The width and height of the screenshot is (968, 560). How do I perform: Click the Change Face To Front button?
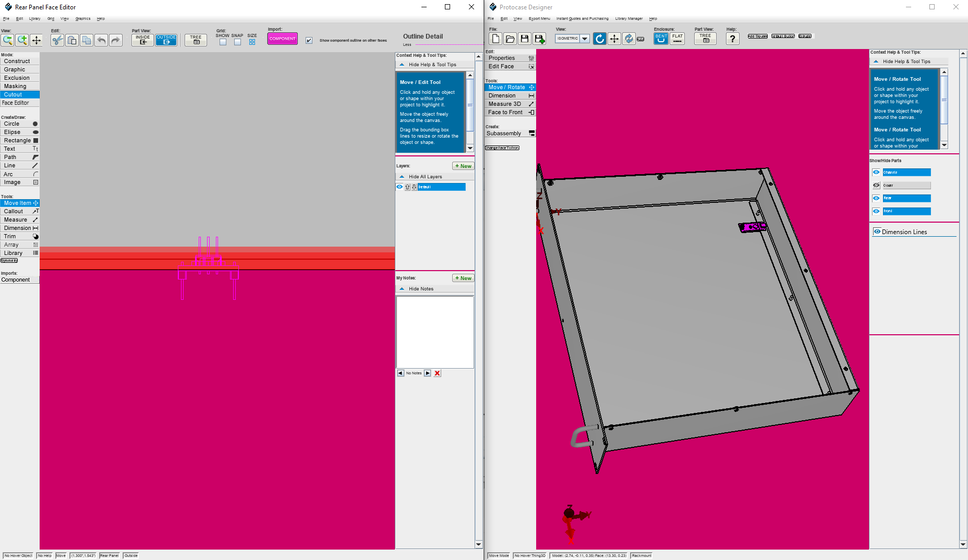(x=501, y=148)
